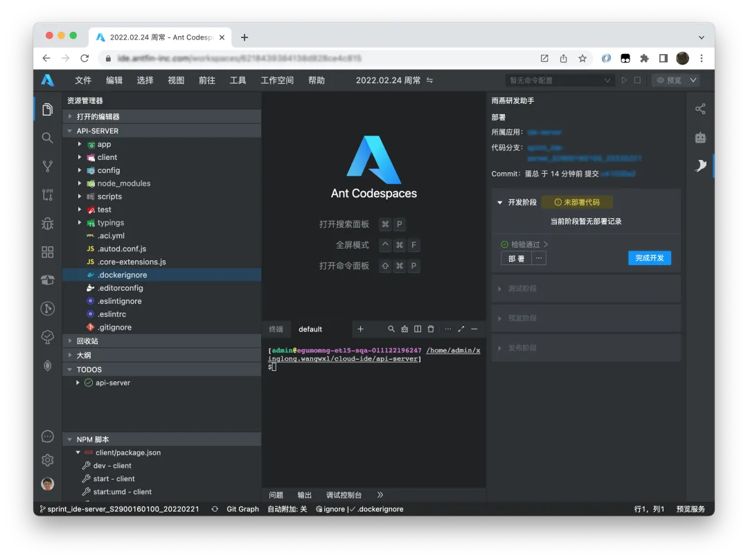Viewport: 748px width, 560px height.
Task: Split the terminal pane
Action: pyautogui.click(x=418, y=329)
